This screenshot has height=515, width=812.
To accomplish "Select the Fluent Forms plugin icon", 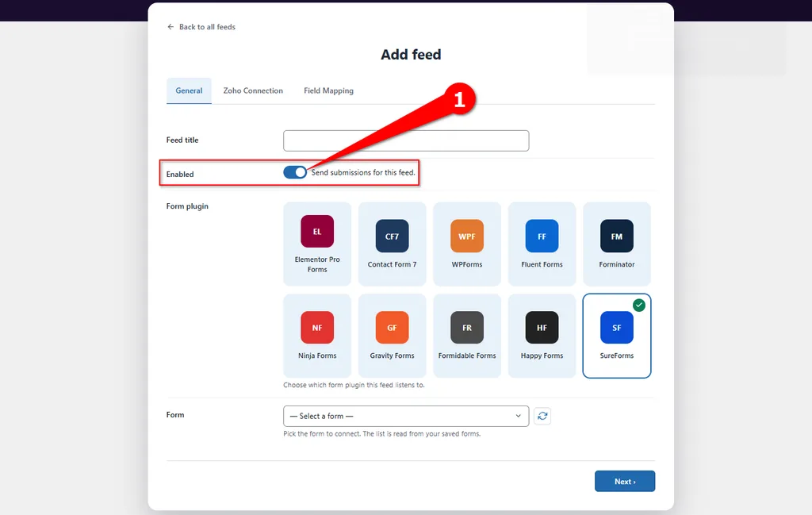I will [542, 236].
